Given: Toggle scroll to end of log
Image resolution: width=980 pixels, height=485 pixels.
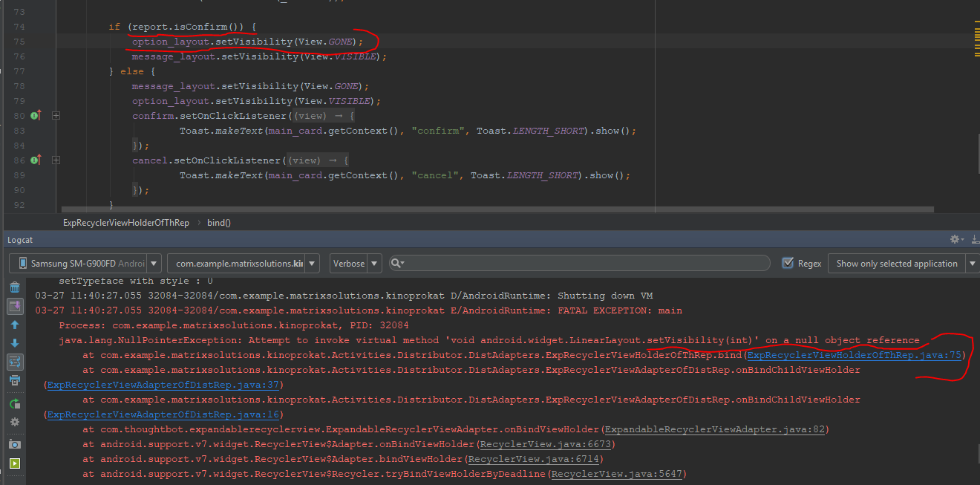Looking at the screenshot, I should (14, 306).
